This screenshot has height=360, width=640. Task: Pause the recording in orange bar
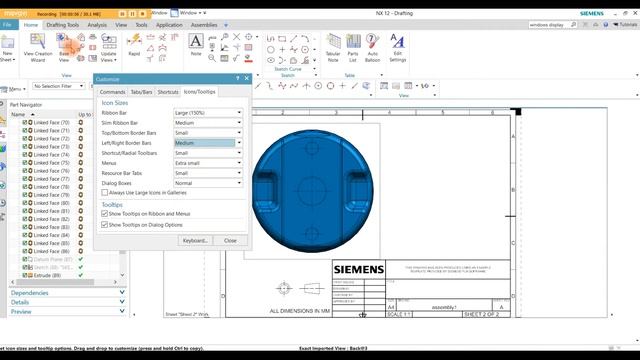tap(132, 14)
